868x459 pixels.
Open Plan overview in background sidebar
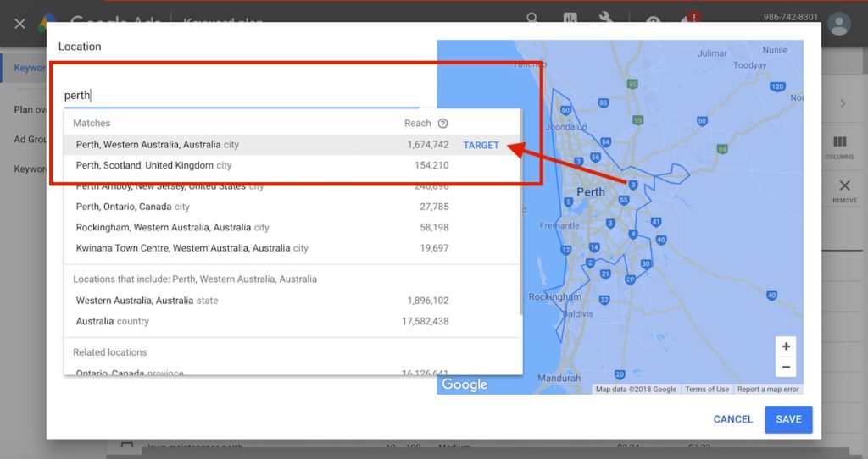click(30, 110)
